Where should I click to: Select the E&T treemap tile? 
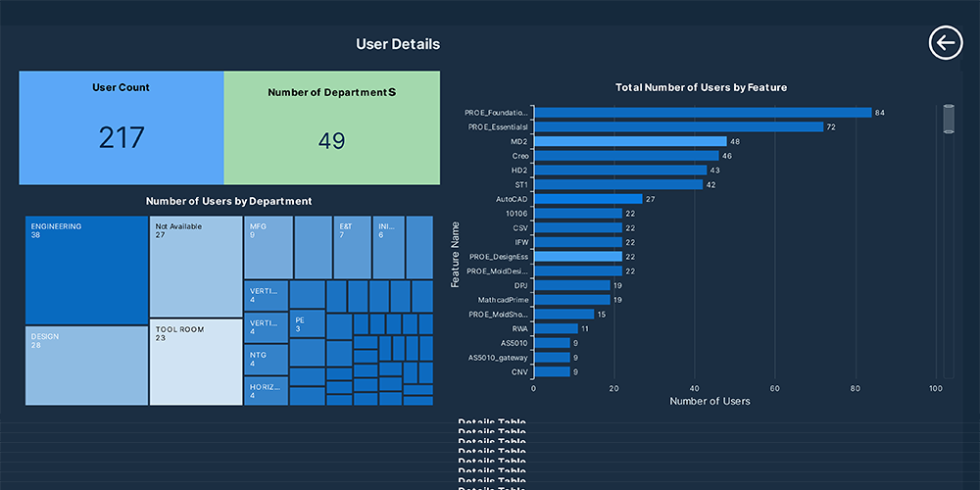353,248
